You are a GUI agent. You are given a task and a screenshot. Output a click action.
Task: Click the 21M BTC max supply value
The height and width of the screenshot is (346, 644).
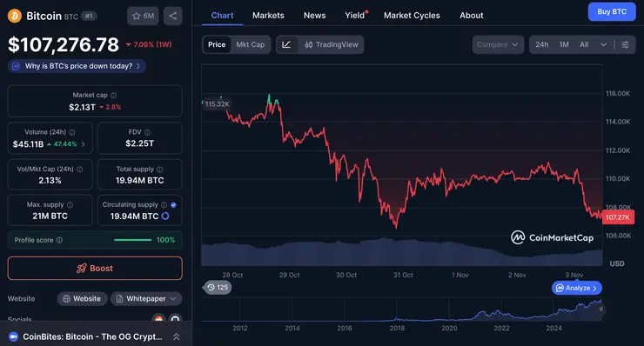tap(50, 216)
